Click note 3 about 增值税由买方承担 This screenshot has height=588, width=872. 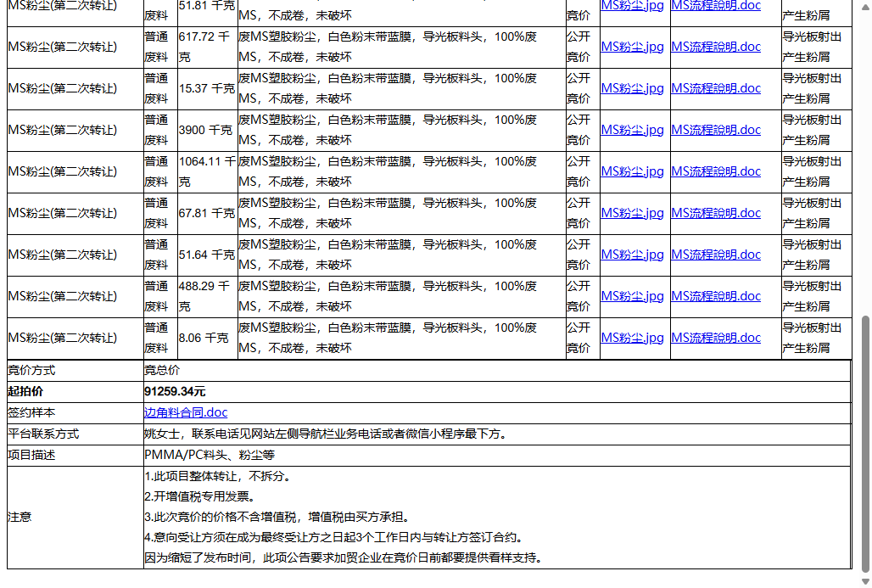[x=277, y=518]
